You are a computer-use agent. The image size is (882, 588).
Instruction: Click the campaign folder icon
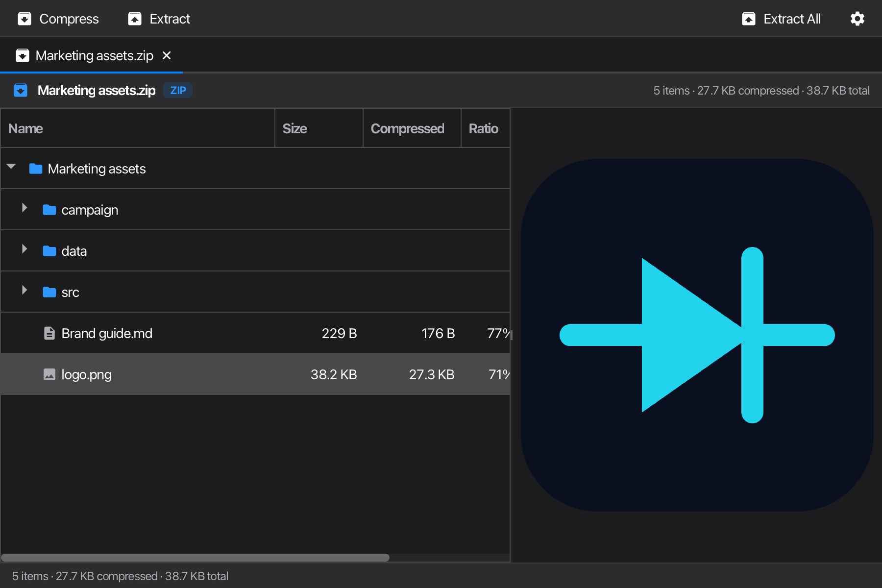point(49,210)
